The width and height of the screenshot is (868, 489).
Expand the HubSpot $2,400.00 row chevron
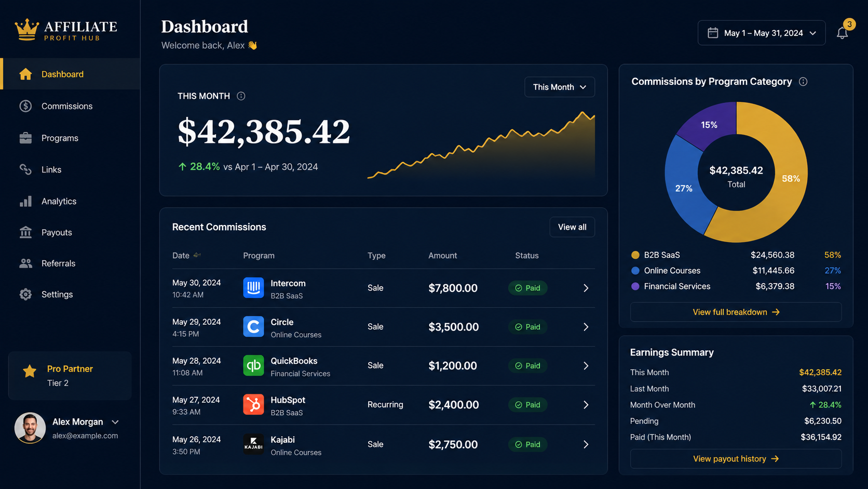coord(586,405)
